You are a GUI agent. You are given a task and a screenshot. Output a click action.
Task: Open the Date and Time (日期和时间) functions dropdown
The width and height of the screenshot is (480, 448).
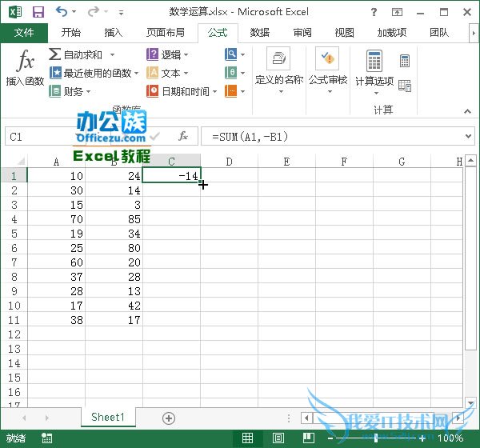pyautogui.click(x=214, y=91)
